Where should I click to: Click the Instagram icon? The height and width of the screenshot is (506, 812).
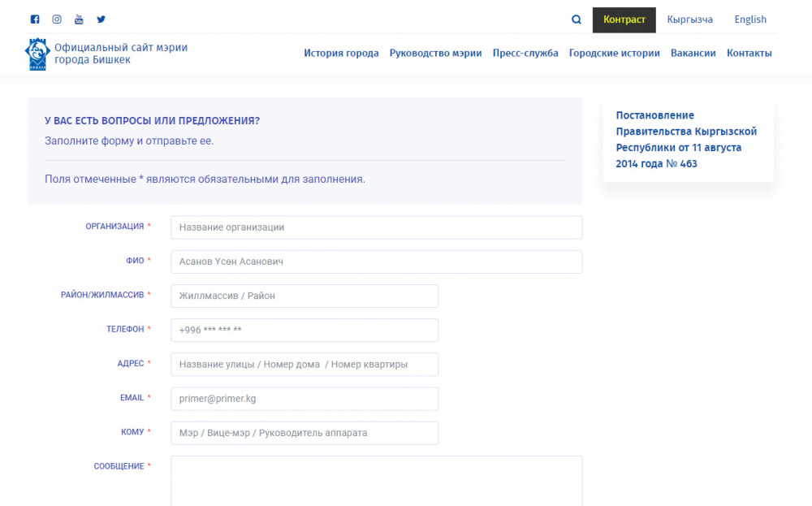(x=56, y=19)
